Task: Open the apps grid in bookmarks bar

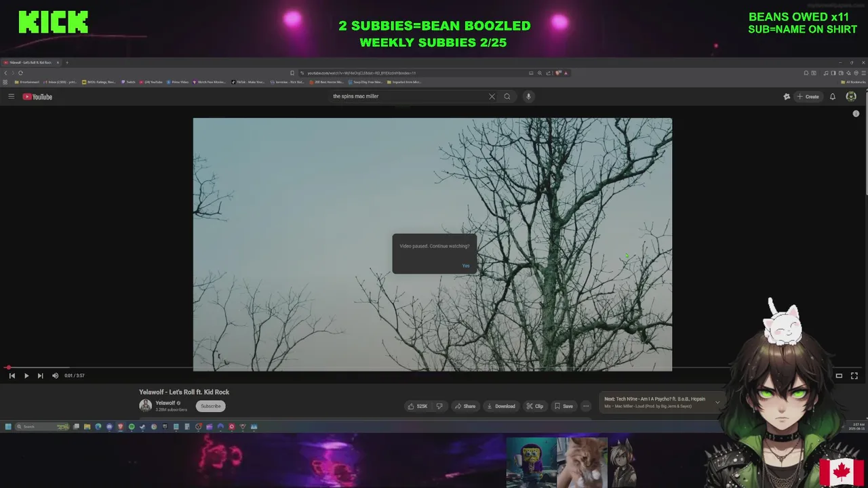Action: 5,82
